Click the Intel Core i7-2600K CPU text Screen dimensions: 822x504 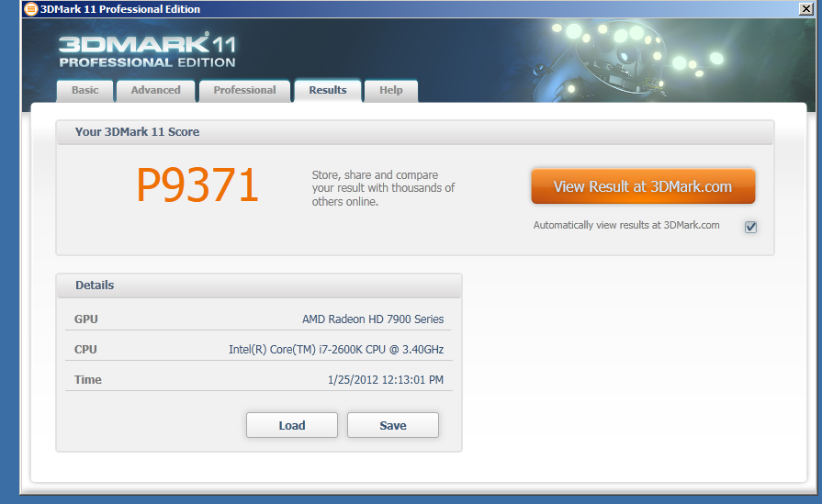[336, 350]
